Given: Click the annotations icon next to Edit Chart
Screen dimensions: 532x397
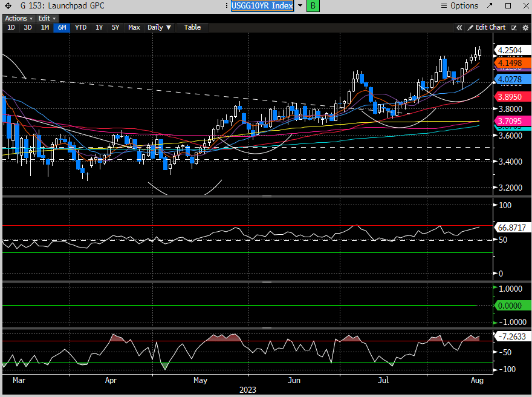Looking at the screenshot, I should 513,27.
